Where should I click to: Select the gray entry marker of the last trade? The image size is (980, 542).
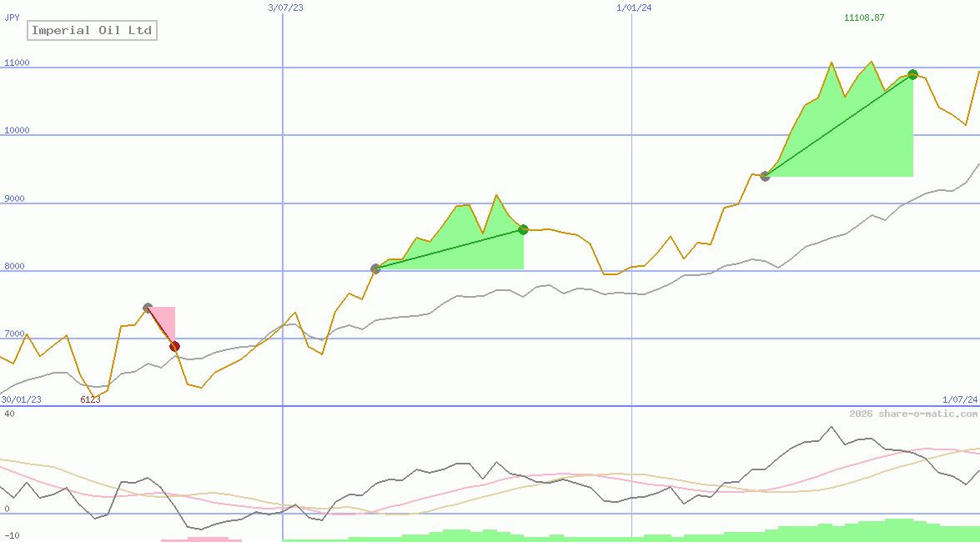click(x=765, y=176)
